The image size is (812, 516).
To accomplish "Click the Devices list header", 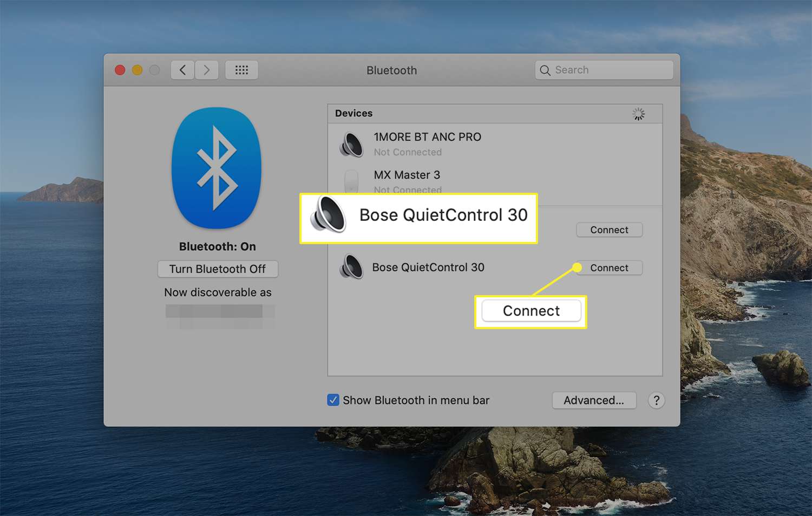I will pyautogui.click(x=495, y=114).
